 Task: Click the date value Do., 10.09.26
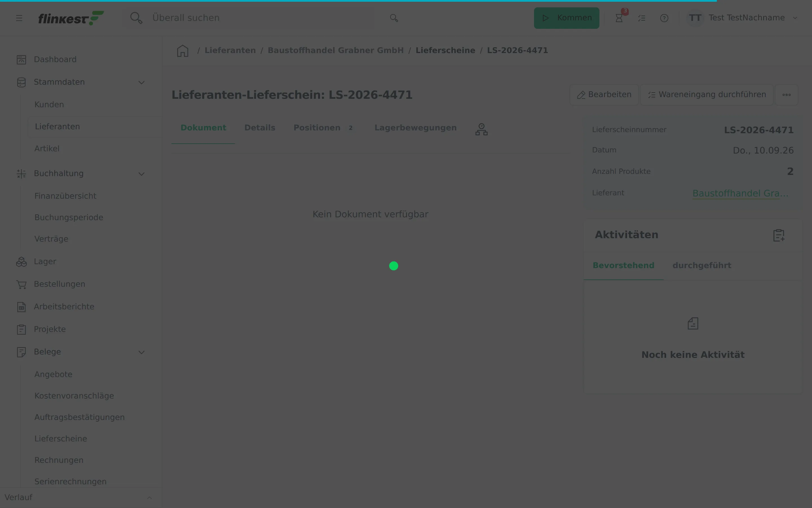(763, 150)
